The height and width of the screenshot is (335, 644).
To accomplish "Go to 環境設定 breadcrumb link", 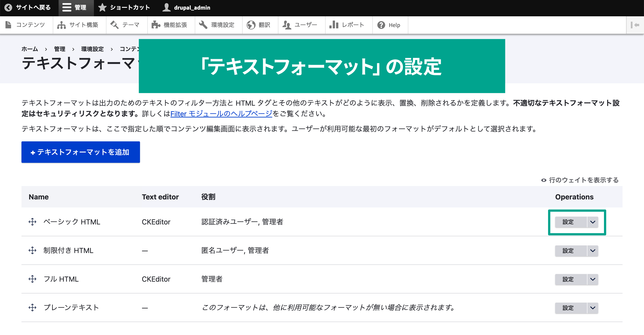I will point(92,49).
